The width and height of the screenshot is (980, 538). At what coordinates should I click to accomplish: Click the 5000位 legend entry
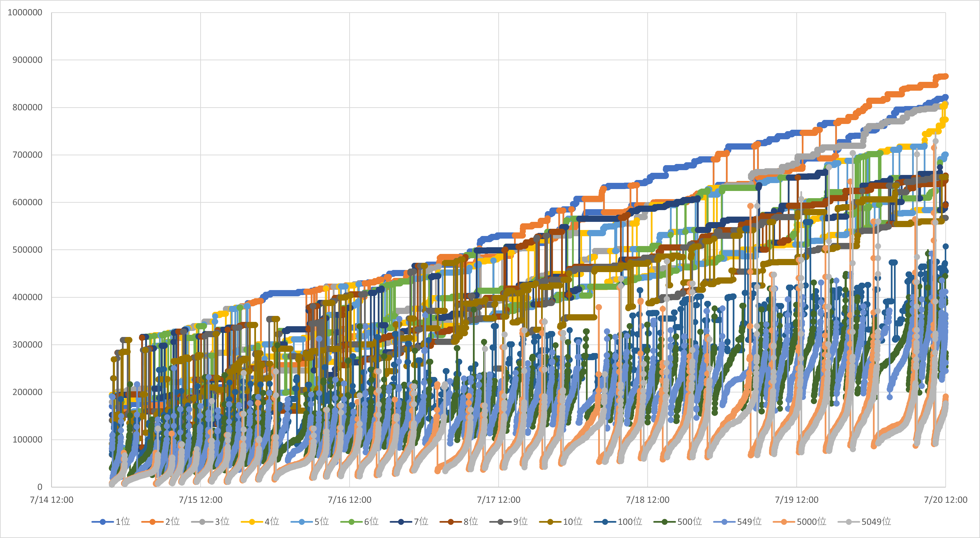click(x=811, y=522)
